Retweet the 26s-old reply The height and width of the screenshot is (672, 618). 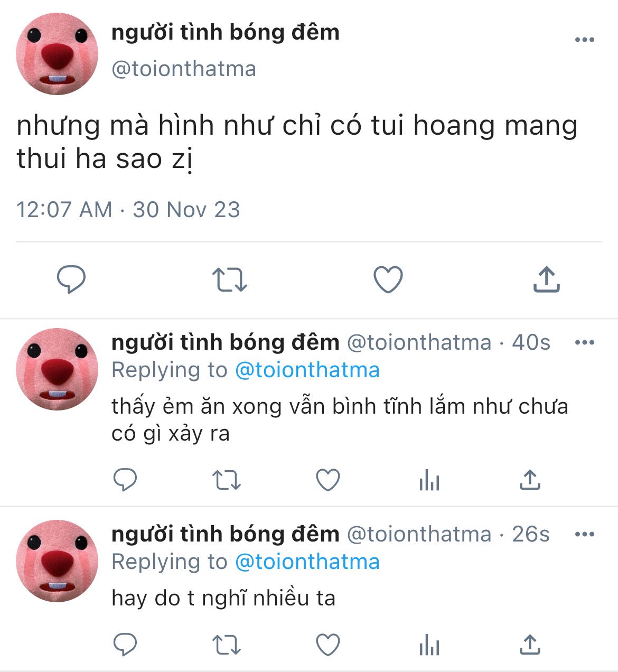227,645
